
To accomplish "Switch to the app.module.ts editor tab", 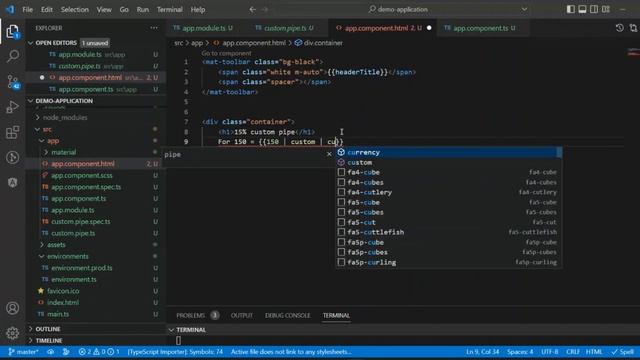I will click(203, 28).
